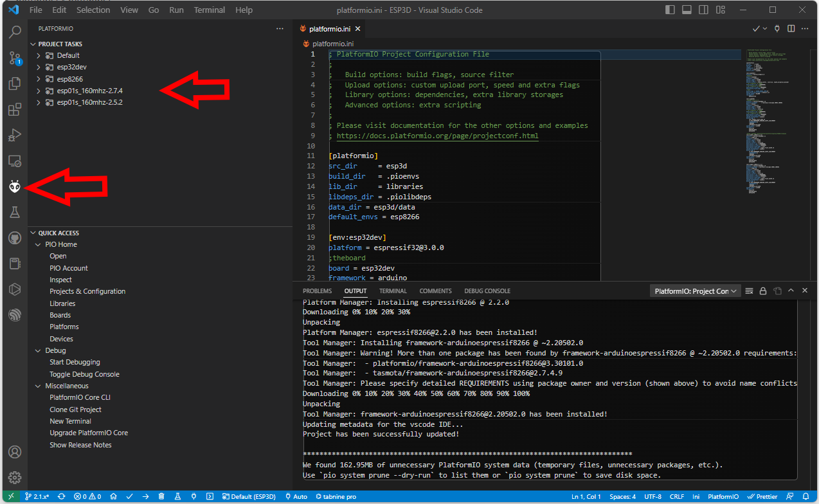Collapse the PIO Home section
The height and width of the screenshot is (504, 819).
pos(38,244)
